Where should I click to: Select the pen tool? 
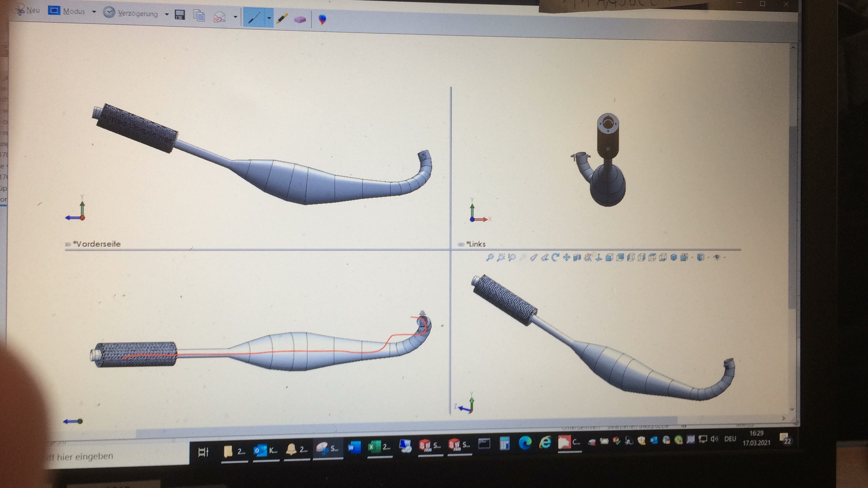[254, 18]
